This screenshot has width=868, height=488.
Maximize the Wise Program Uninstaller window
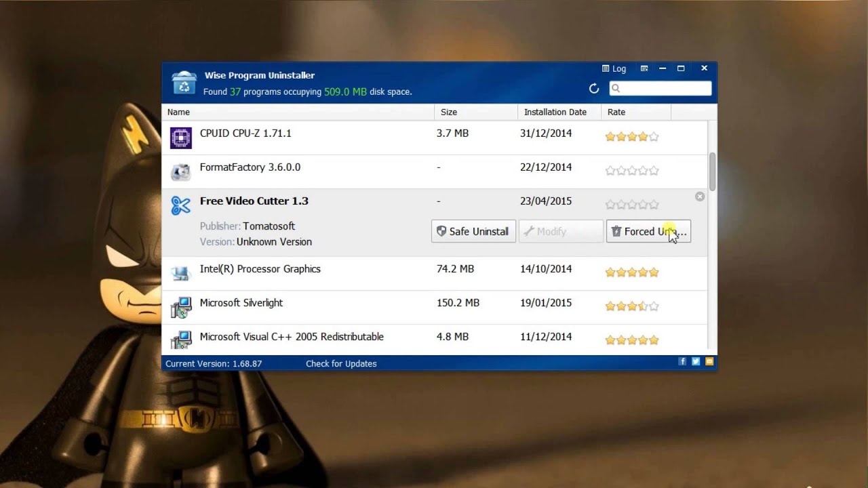click(x=681, y=68)
